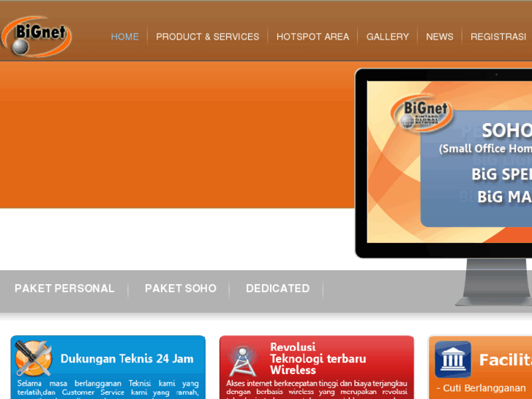Click the BiGnet logo in the header
This screenshot has height=399, width=532.
[x=36, y=37]
